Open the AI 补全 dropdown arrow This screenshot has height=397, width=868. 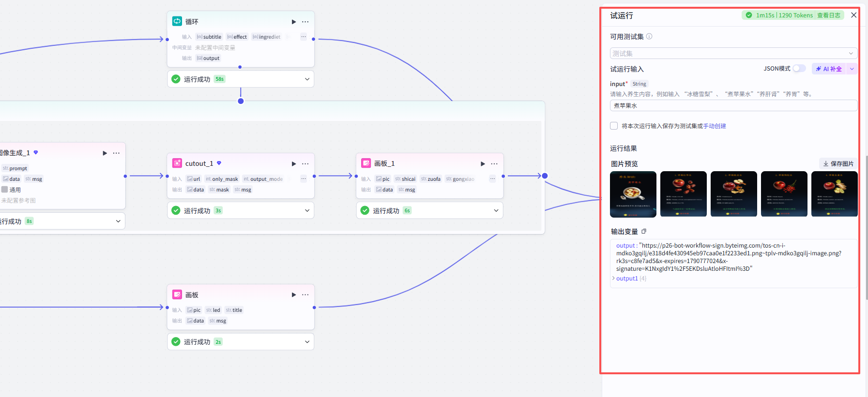[852, 69]
